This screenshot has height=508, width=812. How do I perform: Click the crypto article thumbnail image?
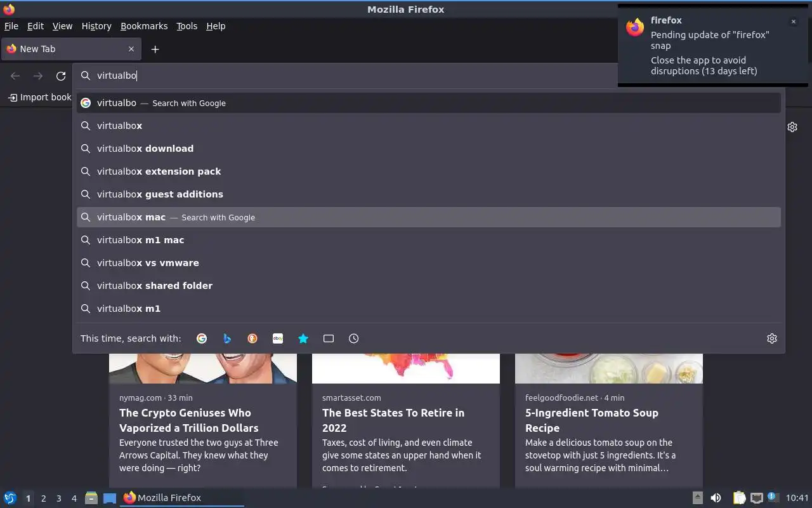[x=203, y=368]
